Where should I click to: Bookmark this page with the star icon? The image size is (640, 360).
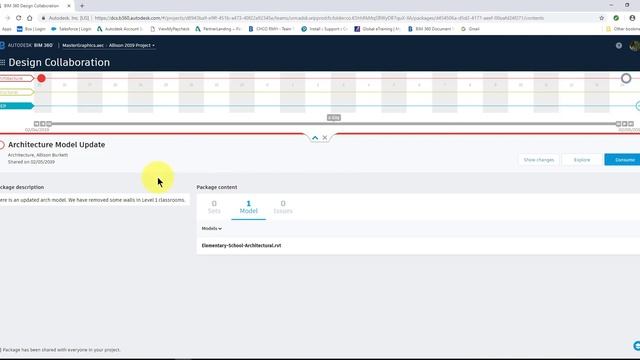point(601,18)
